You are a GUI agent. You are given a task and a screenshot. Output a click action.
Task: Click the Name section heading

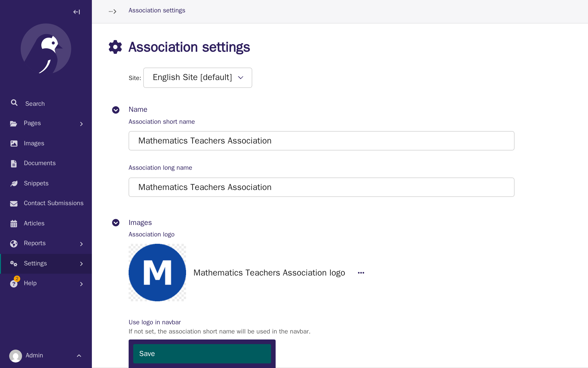(138, 109)
